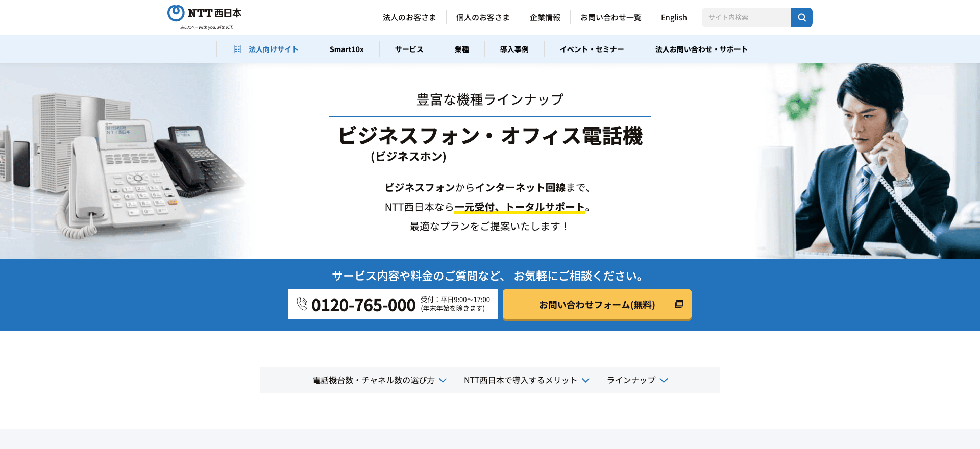Switch the site to English

[674, 17]
